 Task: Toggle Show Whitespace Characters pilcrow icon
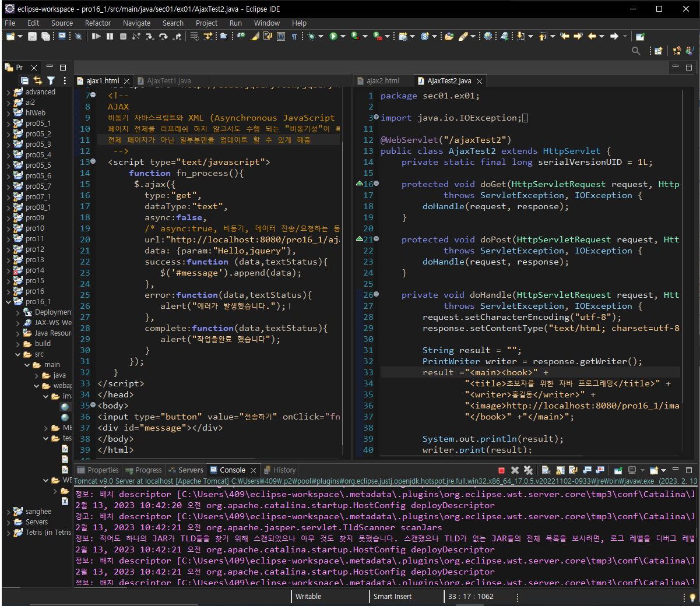[x=294, y=36]
